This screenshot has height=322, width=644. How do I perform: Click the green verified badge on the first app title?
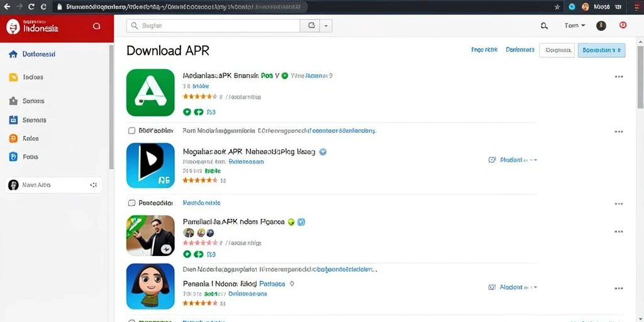pyautogui.click(x=285, y=75)
